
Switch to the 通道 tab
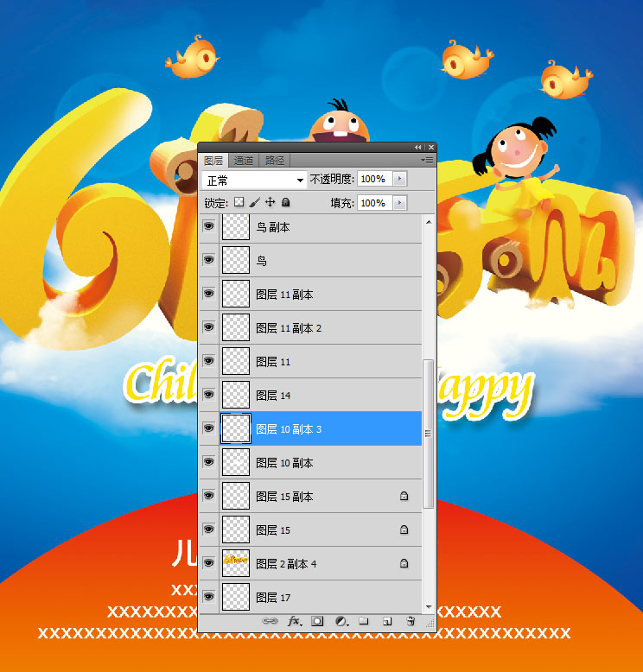coord(244,161)
